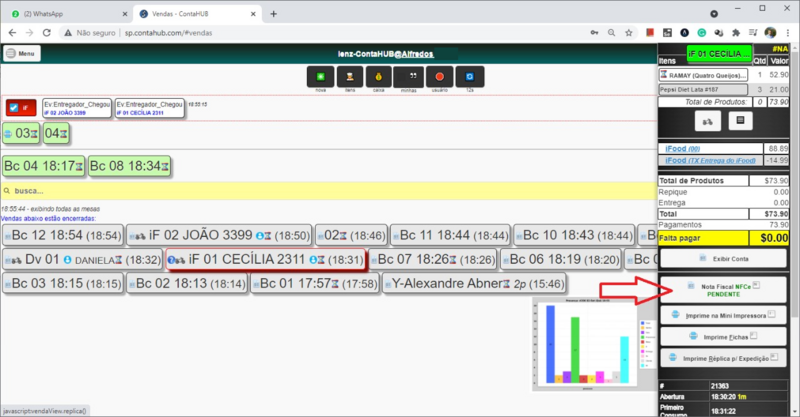Viewport: 800px width, 417px height.
Task: Click the Exibir Conta button
Action: tap(723, 259)
